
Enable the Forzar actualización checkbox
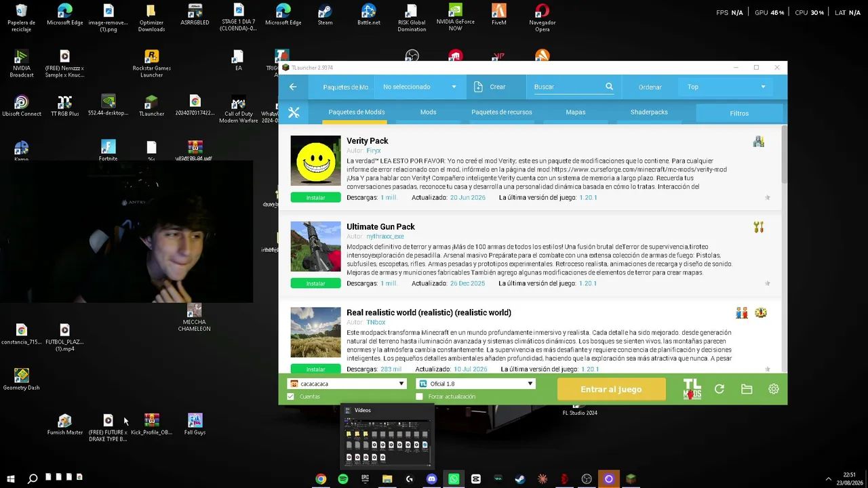pos(419,396)
